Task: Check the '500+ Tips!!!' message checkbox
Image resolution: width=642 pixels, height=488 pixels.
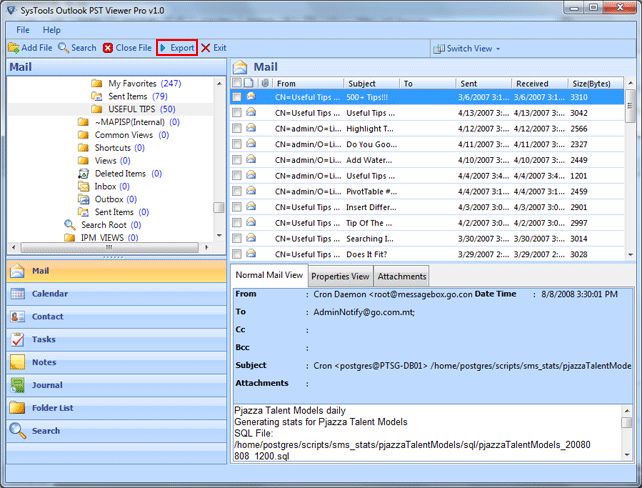Action: click(x=237, y=97)
